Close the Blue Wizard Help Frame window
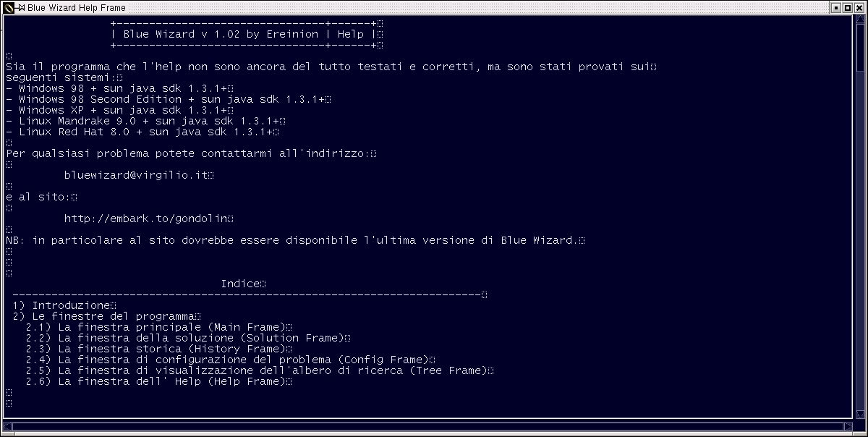Viewport: 868px width, 437px height. (859, 7)
